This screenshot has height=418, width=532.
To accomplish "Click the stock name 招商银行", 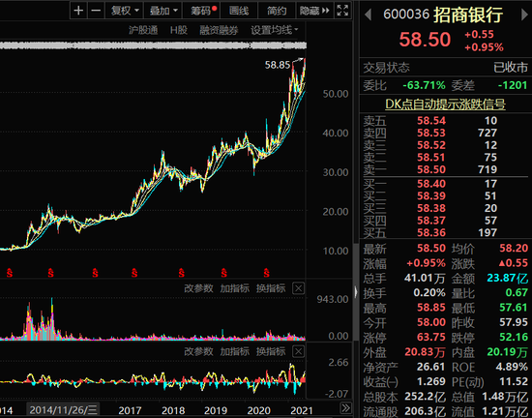I will coord(468,15).
